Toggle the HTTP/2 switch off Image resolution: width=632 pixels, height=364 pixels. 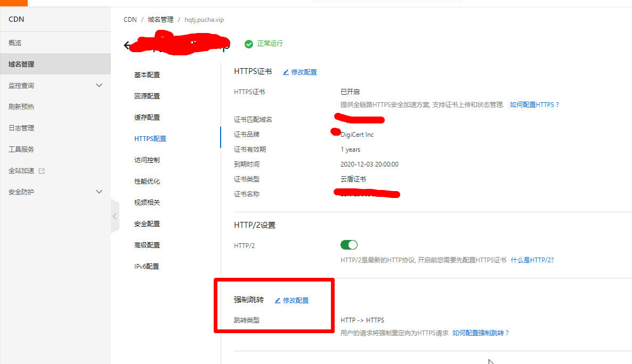pos(349,245)
